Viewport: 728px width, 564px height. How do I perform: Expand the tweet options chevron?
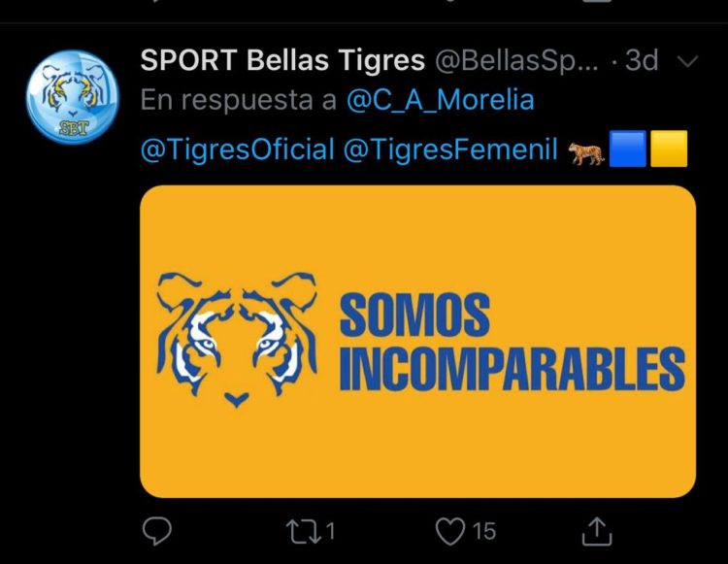coord(688,61)
